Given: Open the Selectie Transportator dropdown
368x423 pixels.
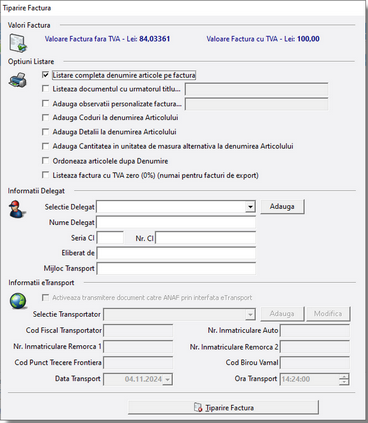Looking at the screenshot, I should [250, 314].
